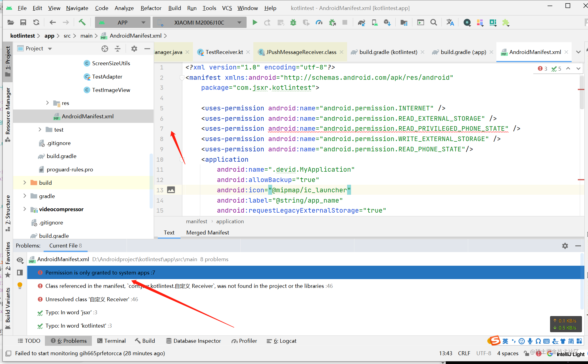Close the JPushMessageReceiver.class tab
The image size is (588, 364).
pyautogui.click(x=342, y=52)
